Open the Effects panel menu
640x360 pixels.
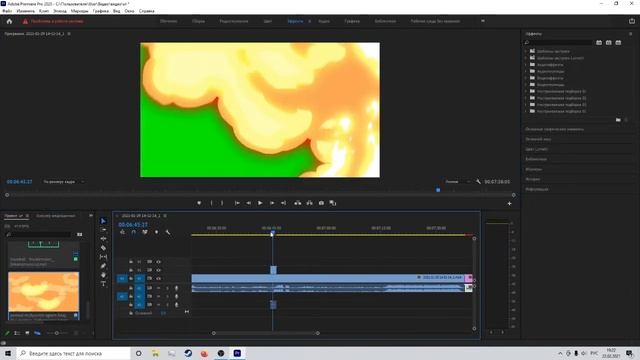[x=630, y=34]
